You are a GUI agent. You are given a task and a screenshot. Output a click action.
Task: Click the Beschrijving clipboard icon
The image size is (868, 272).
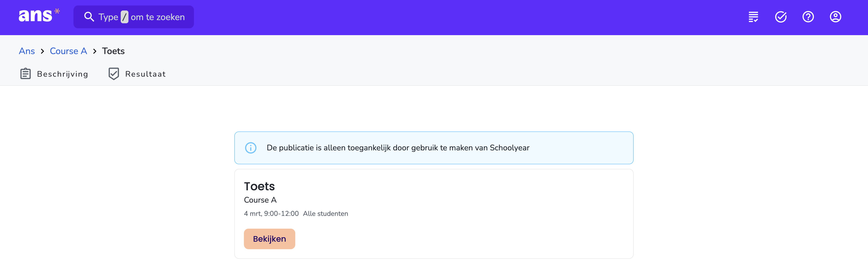click(x=26, y=74)
